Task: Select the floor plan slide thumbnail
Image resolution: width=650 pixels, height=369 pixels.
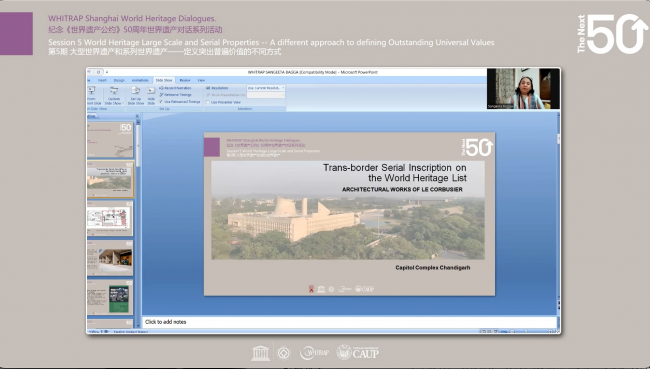Action: 110,218
